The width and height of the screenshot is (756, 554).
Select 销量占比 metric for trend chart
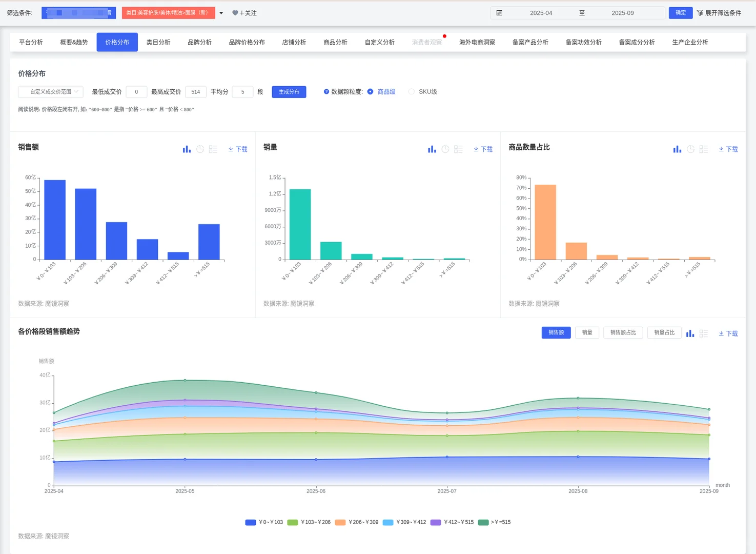pyautogui.click(x=665, y=332)
